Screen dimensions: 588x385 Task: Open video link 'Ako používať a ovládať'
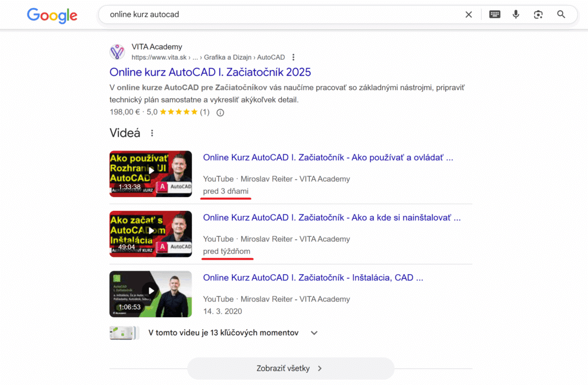(x=328, y=157)
